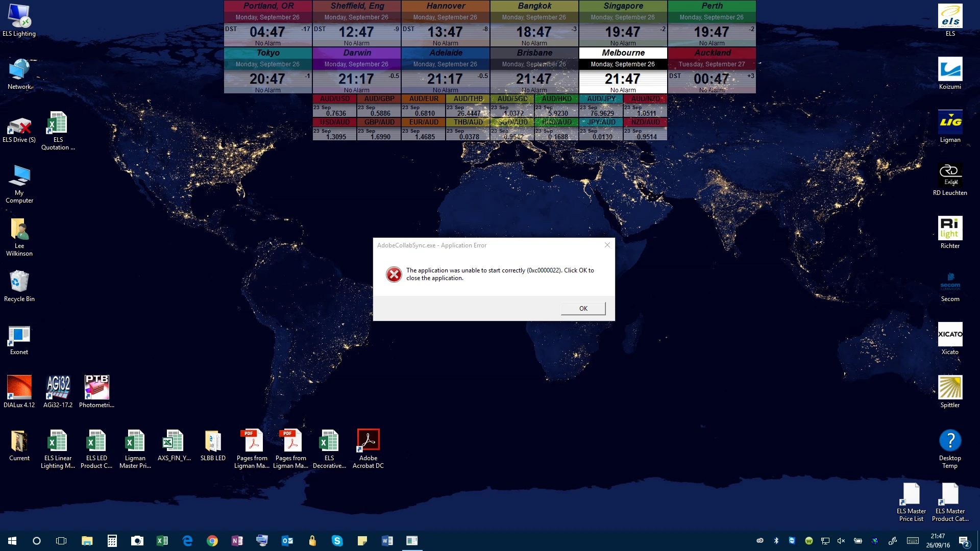Image resolution: width=980 pixels, height=551 pixels.
Task: Open the Xicato desktop icon
Action: (x=950, y=335)
